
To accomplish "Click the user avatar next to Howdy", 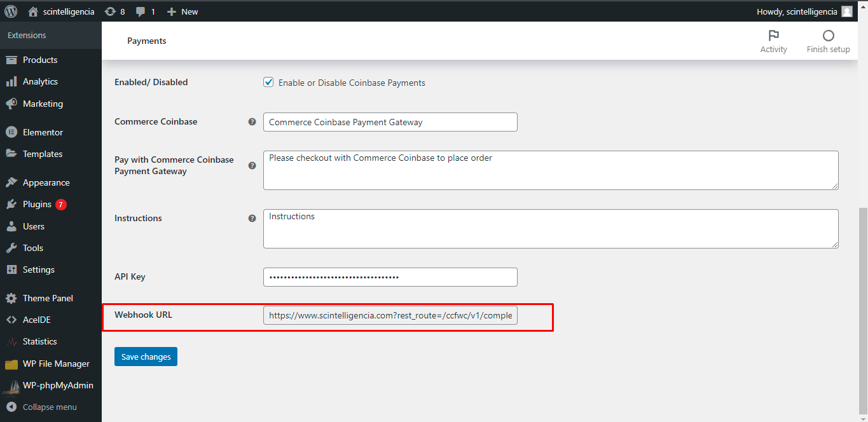I will pyautogui.click(x=846, y=11).
